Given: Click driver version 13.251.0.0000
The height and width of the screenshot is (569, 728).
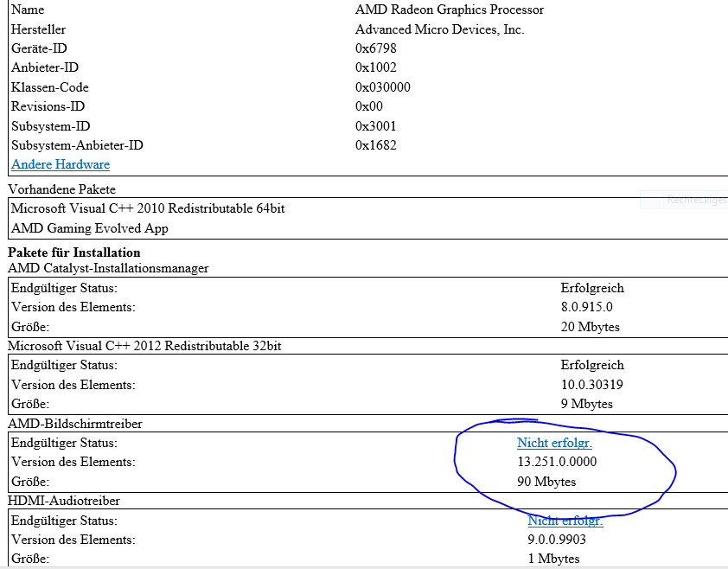Looking at the screenshot, I should [x=557, y=462].
